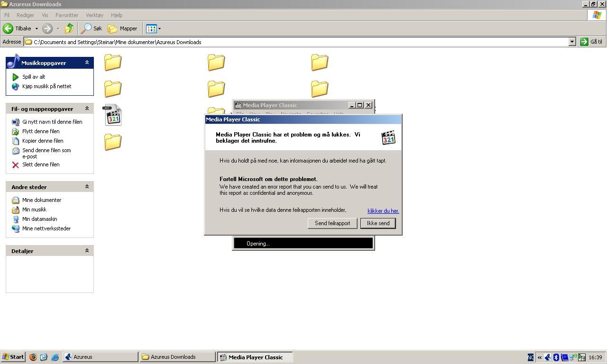Collapse the Detaljer panel
The image size is (607, 364).
[x=87, y=251]
